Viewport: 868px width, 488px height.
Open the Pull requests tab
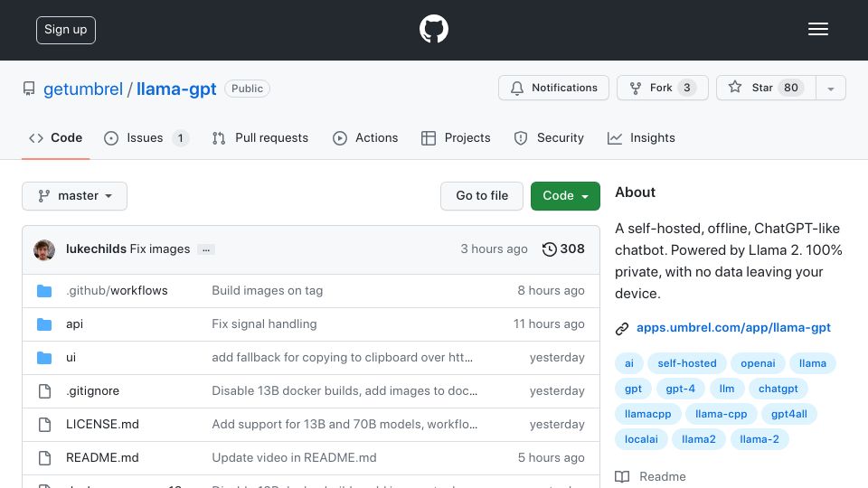pyautogui.click(x=260, y=137)
